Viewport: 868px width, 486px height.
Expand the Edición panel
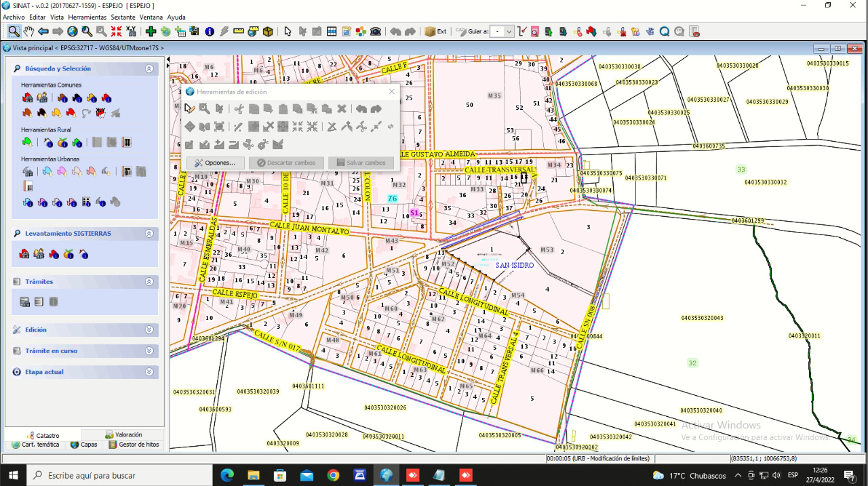coord(149,329)
